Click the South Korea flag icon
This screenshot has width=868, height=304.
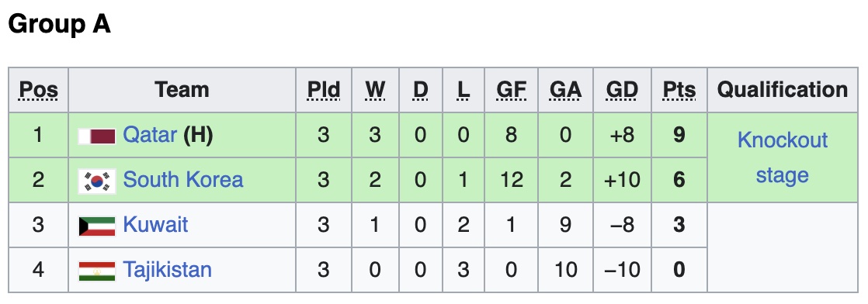tap(97, 181)
